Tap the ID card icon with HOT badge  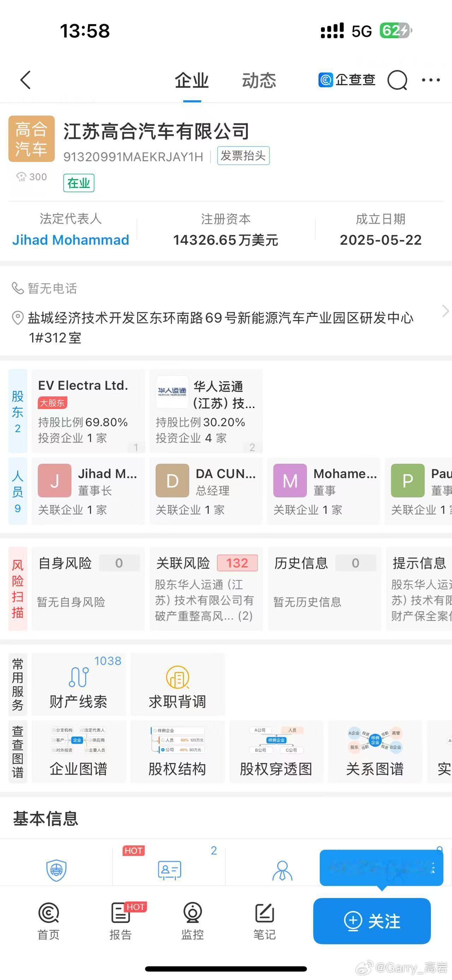[x=169, y=870]
